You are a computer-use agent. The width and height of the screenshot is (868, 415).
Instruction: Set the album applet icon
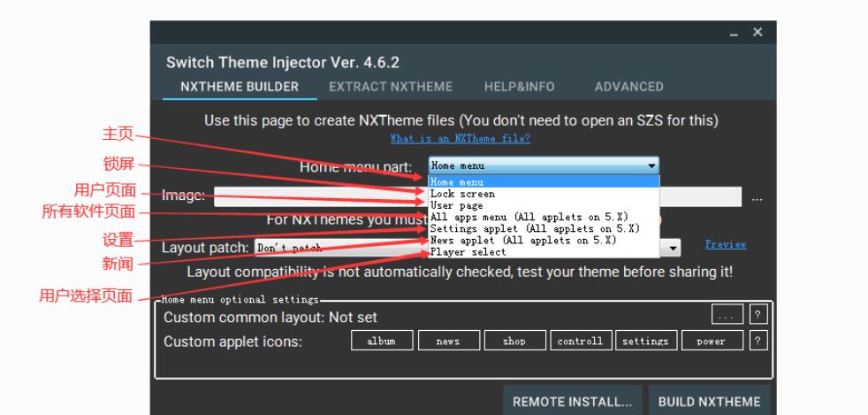pyautogui.click(x=382, y=341)
